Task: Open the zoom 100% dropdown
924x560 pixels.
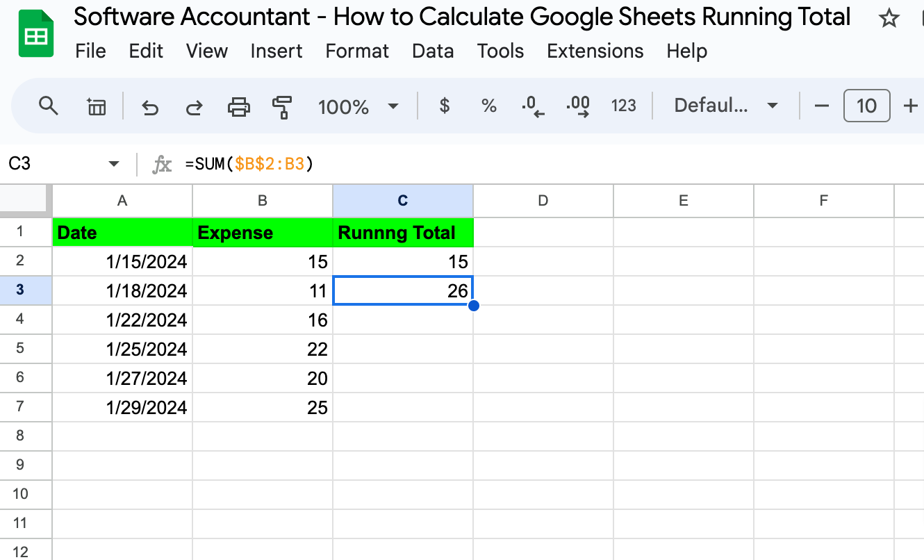Action: [x=358, y=106]
